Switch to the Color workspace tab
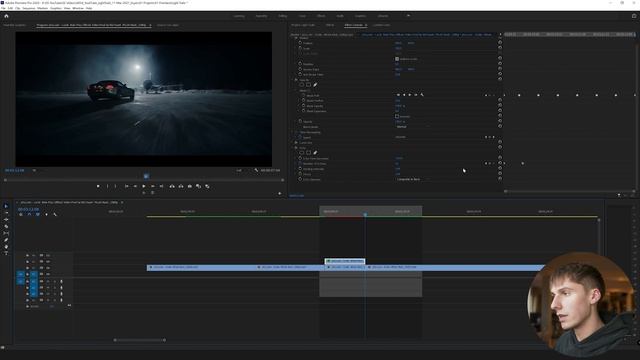Viewport: 640px width, 360px height. (302, 16)
